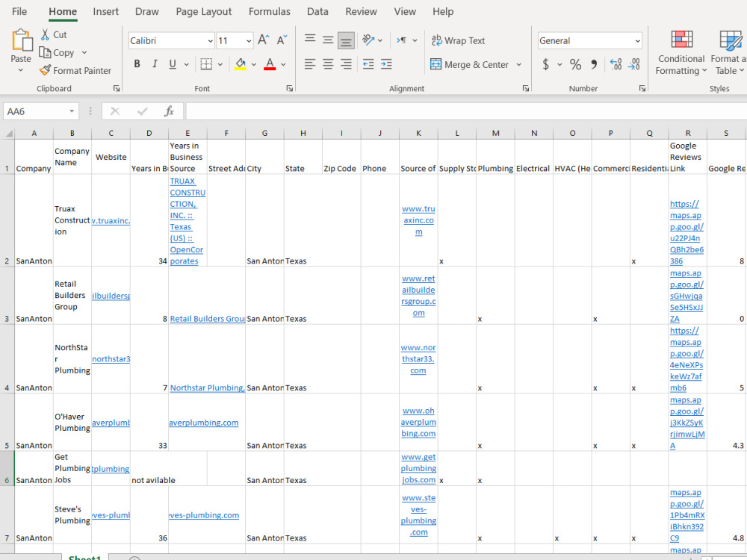The width and height of the screenshot is (747, 560).
Task: Increase decimal places
Action: click(x=616, y=64)
